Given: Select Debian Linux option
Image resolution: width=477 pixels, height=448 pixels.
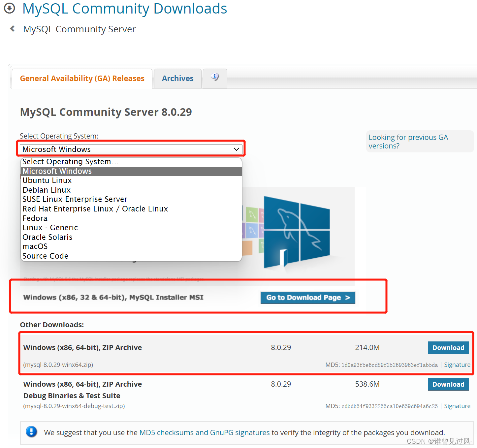Looking at the screenshot, I should point(131,190).
